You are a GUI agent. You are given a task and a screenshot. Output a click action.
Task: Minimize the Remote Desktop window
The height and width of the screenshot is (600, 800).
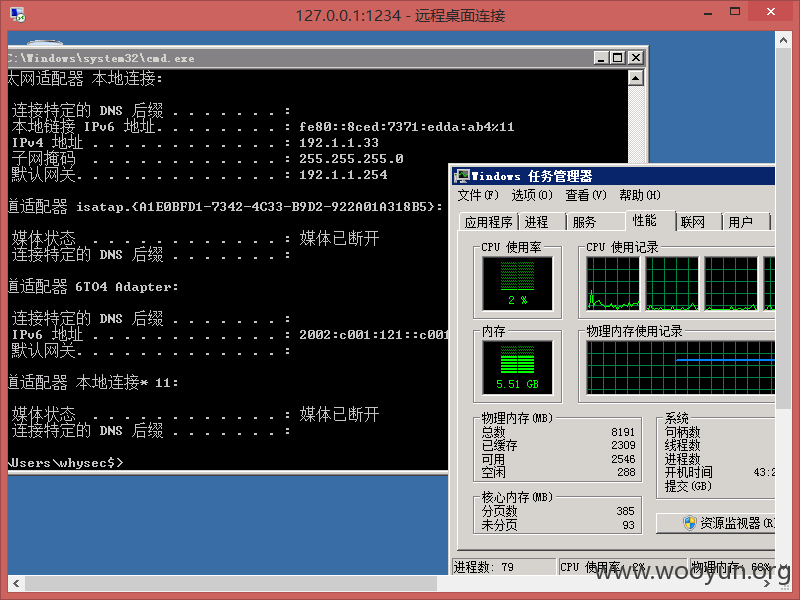[x=708, y=13]
